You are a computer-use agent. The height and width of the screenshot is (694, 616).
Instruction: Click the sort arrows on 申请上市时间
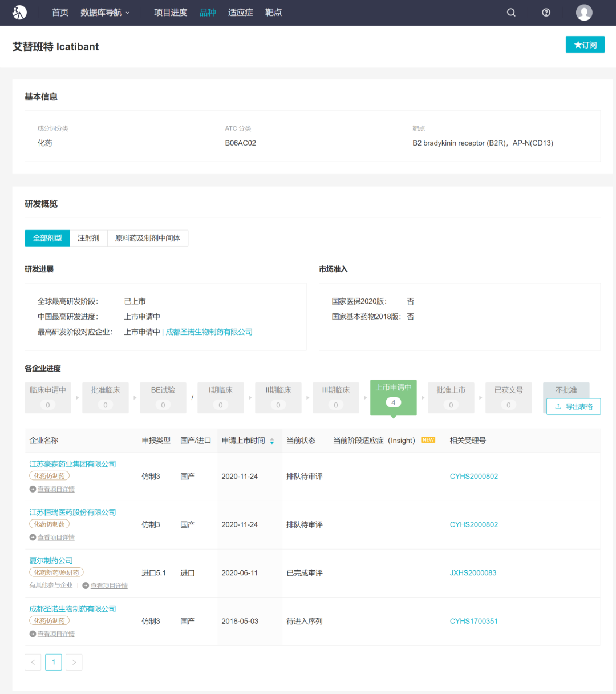[x=272, y=441]
